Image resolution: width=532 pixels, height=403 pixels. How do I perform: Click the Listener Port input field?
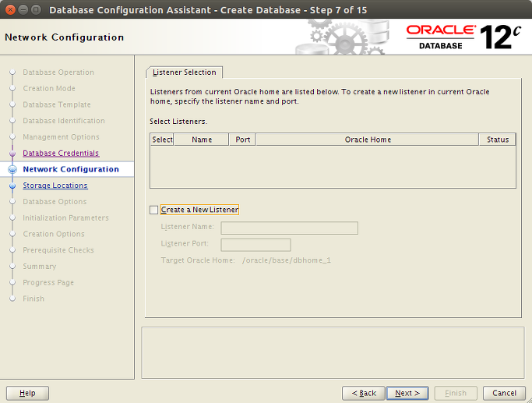[255, 245]
